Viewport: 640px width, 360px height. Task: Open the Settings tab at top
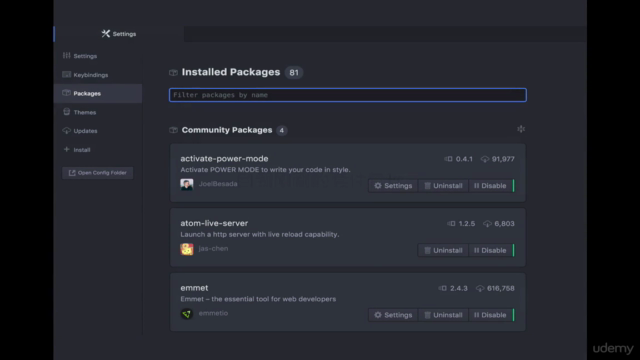coord(118,34)
